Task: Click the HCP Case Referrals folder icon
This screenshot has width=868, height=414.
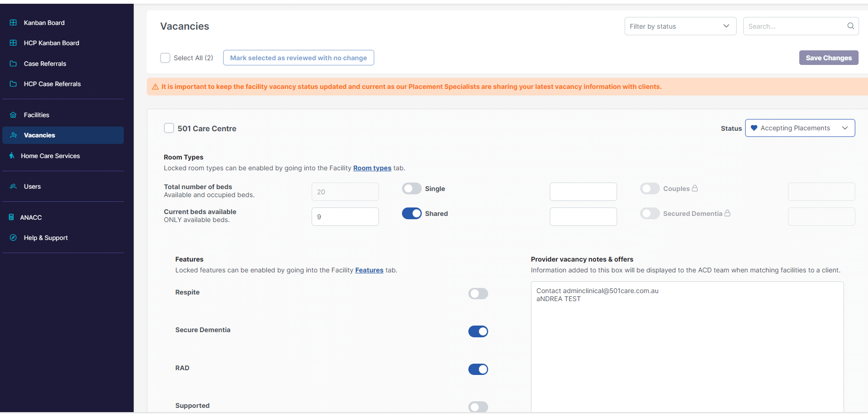Action: [13, 84]
